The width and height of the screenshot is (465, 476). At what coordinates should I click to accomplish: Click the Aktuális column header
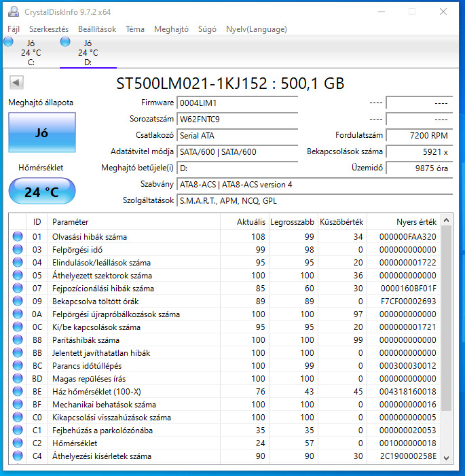click(244, 222)
